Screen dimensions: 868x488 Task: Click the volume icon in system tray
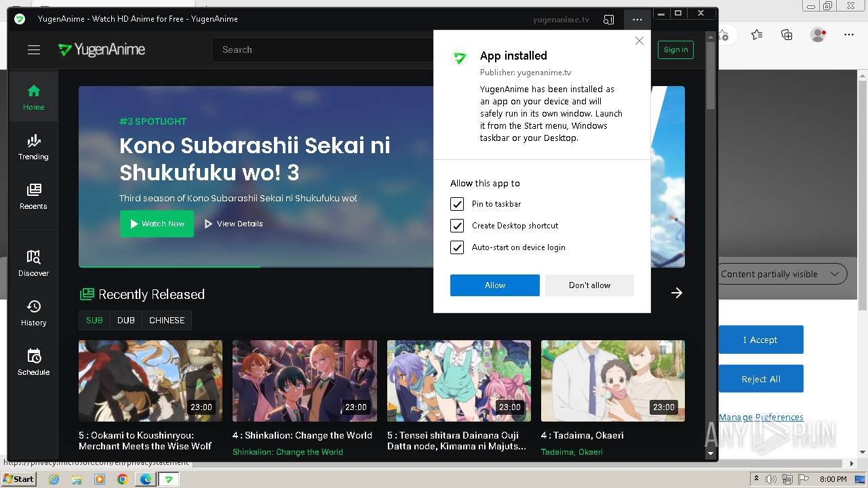click(770, 479)
